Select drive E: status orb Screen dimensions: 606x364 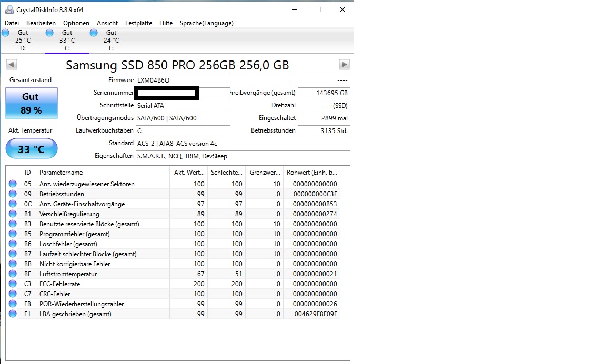point(94,33)
